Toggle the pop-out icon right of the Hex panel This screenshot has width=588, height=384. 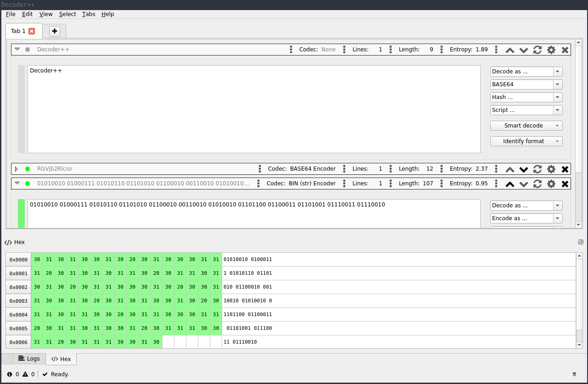pos(581,242)
